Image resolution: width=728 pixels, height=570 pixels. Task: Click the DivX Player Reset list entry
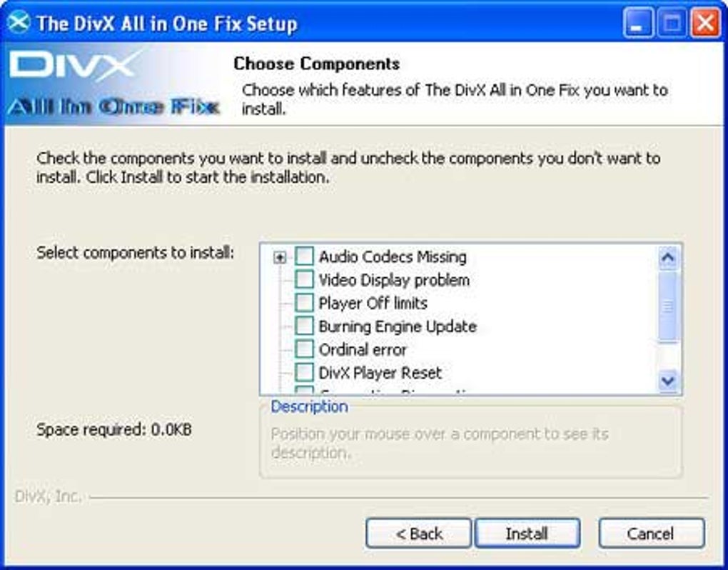tap(380, 373)
